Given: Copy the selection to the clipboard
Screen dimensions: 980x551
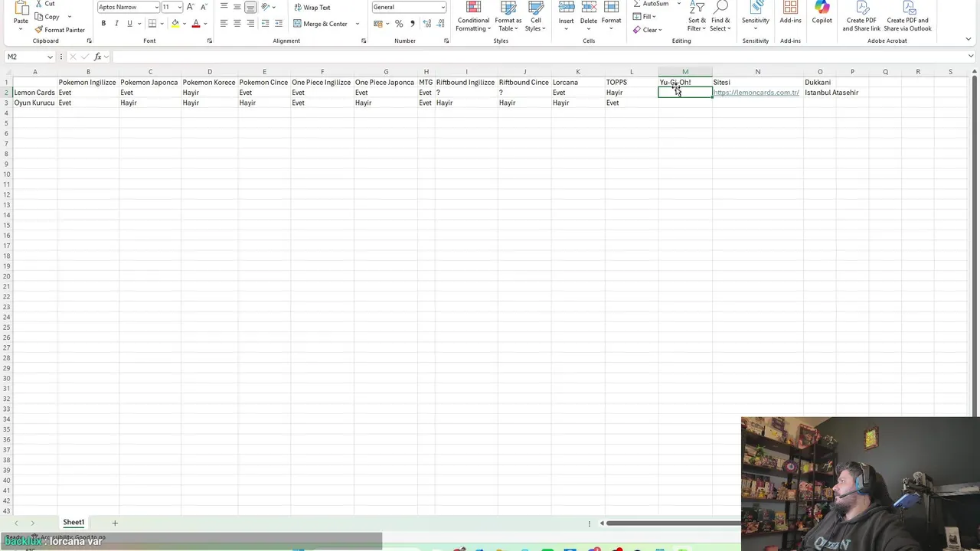Looking at the screenshot, I should tap(47, 17).
